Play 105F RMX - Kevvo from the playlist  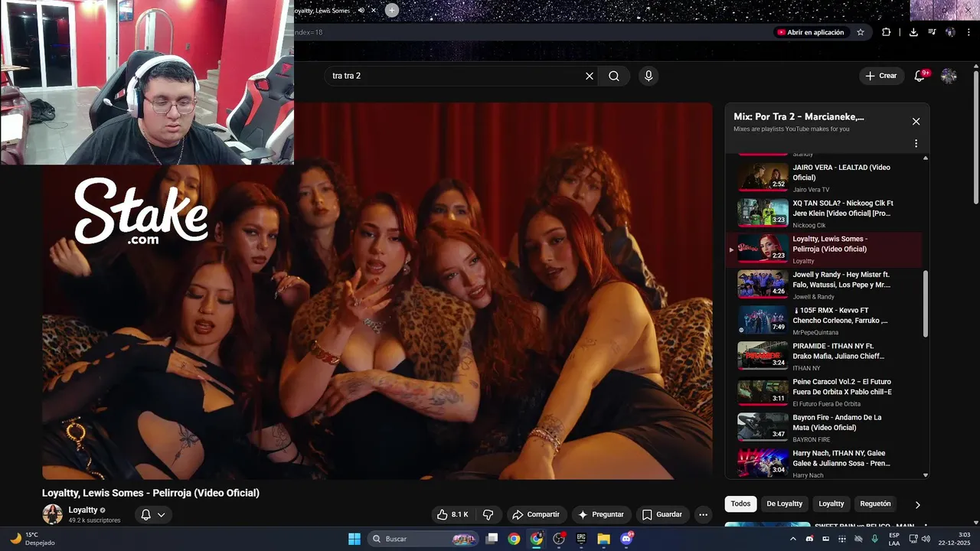coord(825,321)
